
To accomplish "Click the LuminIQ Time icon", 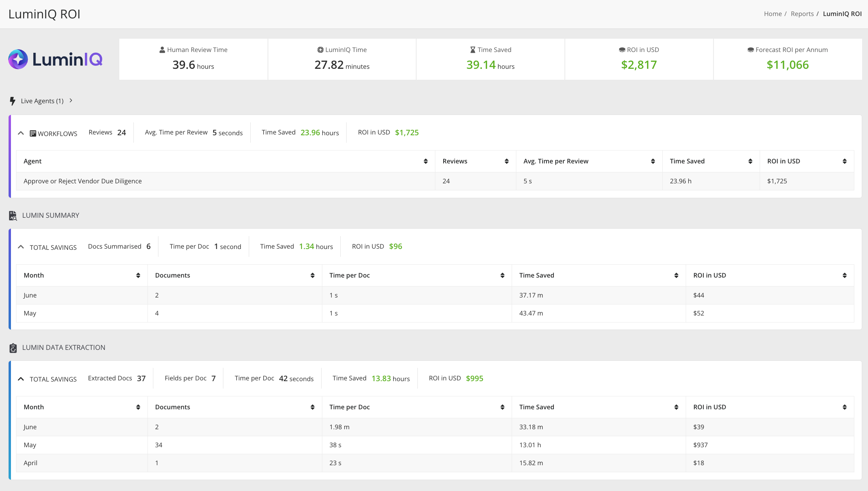I will tap(320, 50).
